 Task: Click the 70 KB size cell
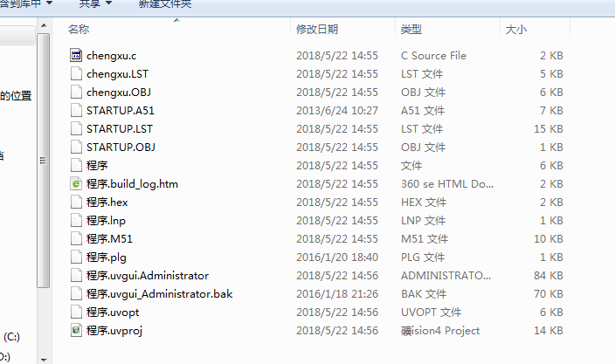(x=549, y=294)
